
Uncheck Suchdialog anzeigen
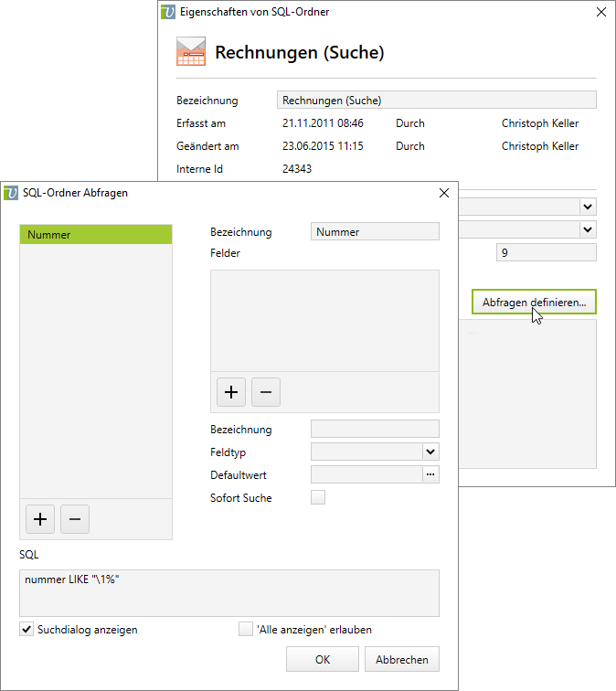click(27, 629)
